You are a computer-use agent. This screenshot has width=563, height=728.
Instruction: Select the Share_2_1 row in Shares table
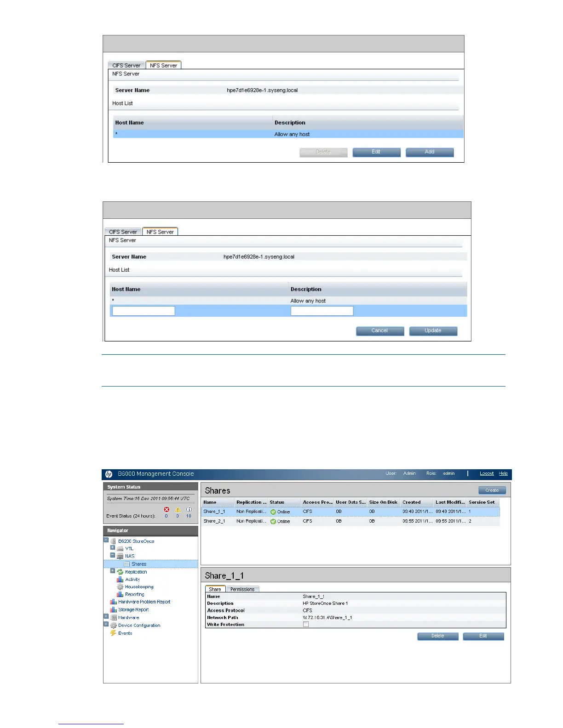351,521
